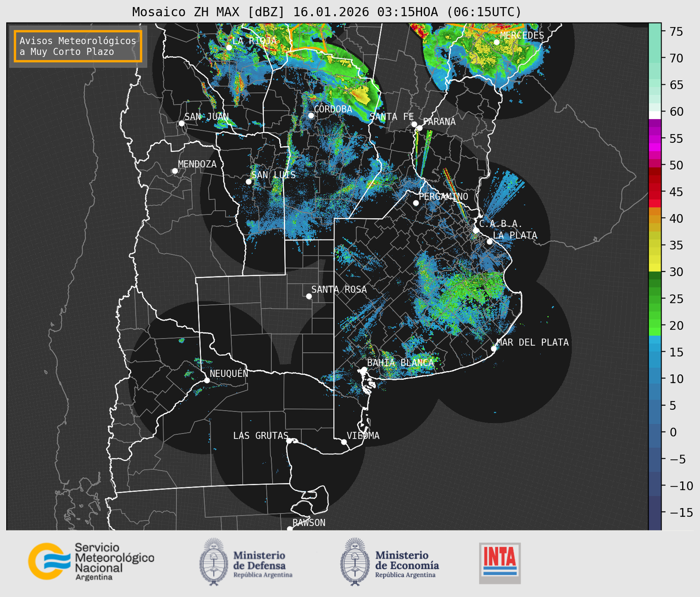Click the Ministerio de Economía emblem
This screenshot has height=597, width=700.
coord(354,562)
